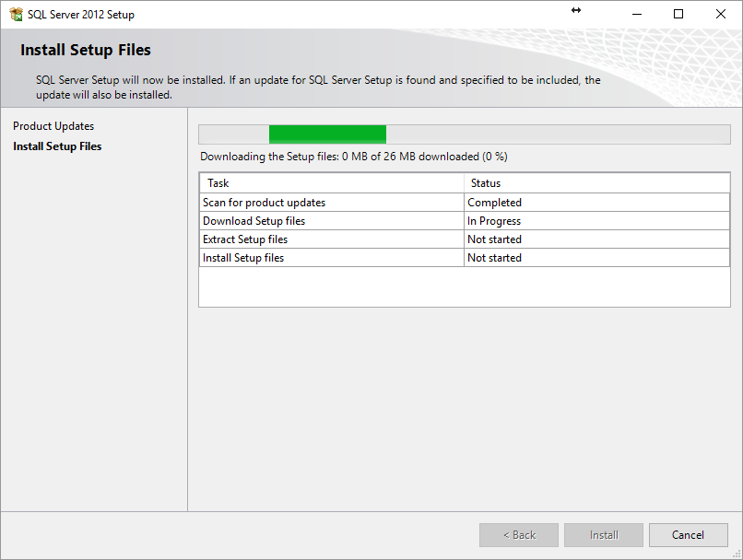Click Not started status for Install Setup files
743x560 pixels.
click(x=597, y=258)
